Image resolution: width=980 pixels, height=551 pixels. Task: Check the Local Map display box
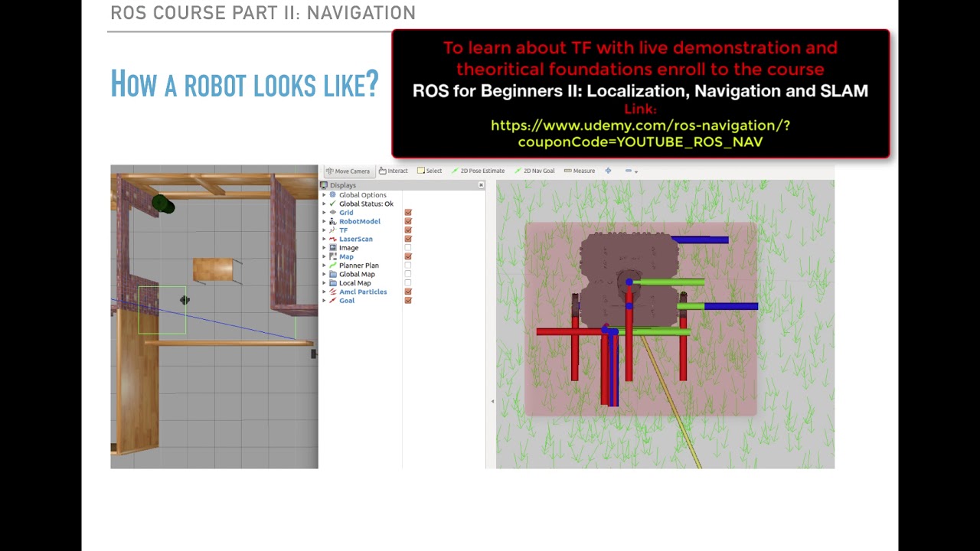pyautogui.click(x=408, y=283)
